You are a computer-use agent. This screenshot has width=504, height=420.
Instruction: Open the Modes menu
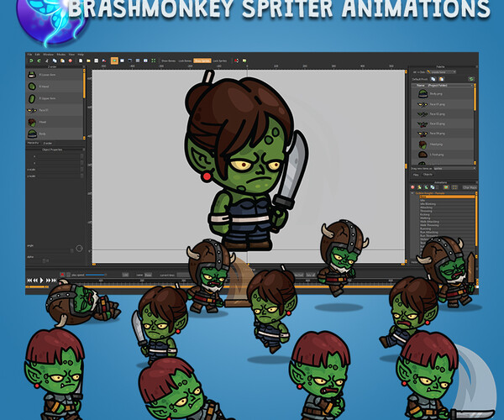[x=61, y=55]
